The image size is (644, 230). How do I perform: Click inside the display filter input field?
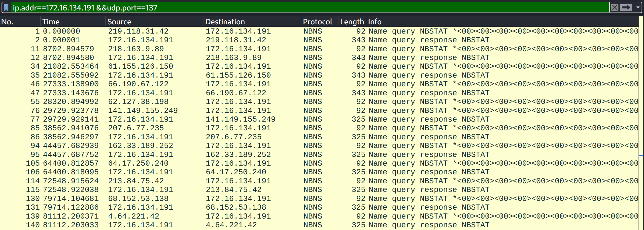coord(310,7)
